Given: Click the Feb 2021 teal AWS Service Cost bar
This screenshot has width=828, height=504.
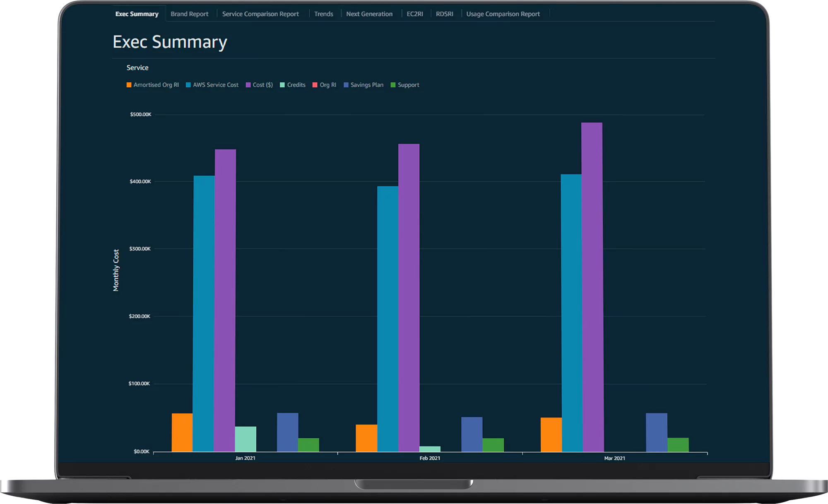Looking at the screenshot, I should pyautogui.click(x=388, y=319).
